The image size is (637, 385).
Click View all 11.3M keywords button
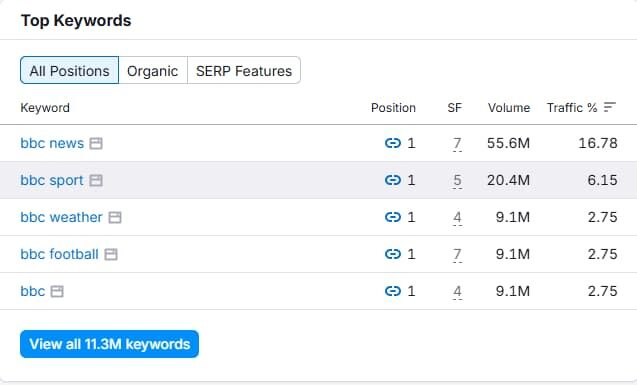109,344
